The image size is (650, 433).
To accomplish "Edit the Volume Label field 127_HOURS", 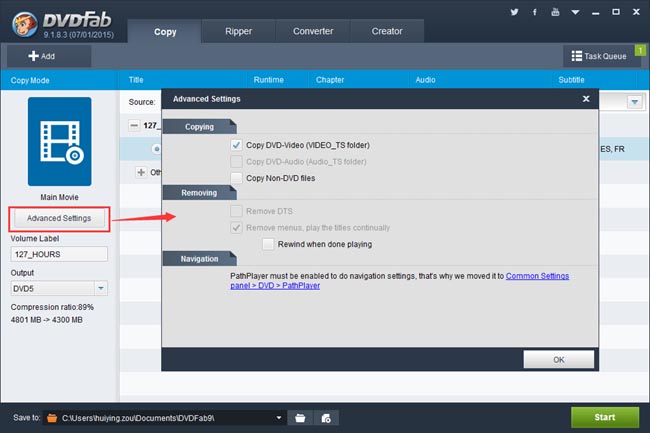I will [59, 254].
